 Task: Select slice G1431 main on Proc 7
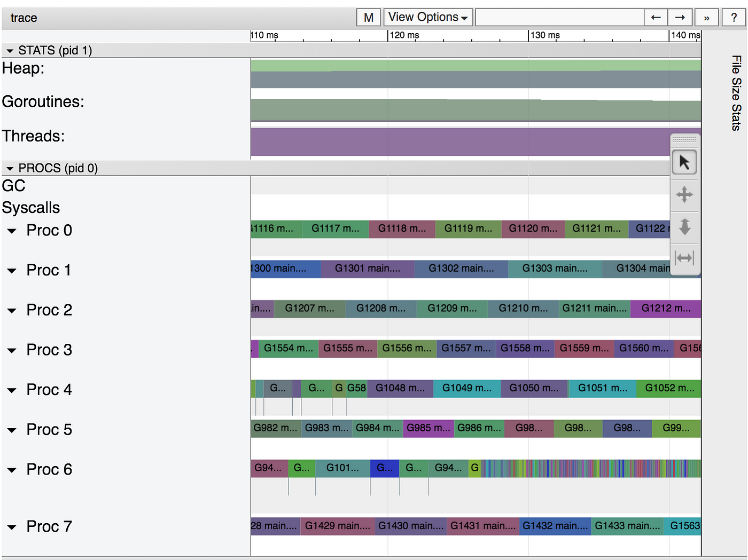(x=483, y=526)
